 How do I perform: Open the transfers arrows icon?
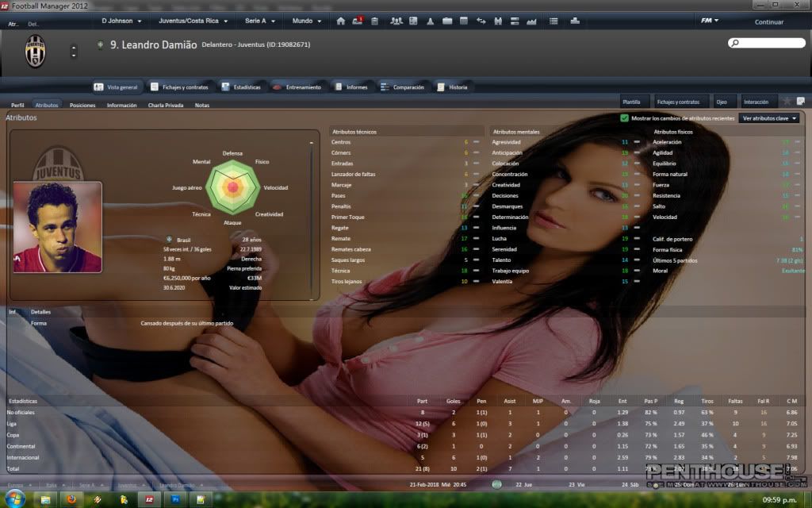coord(481,21)
